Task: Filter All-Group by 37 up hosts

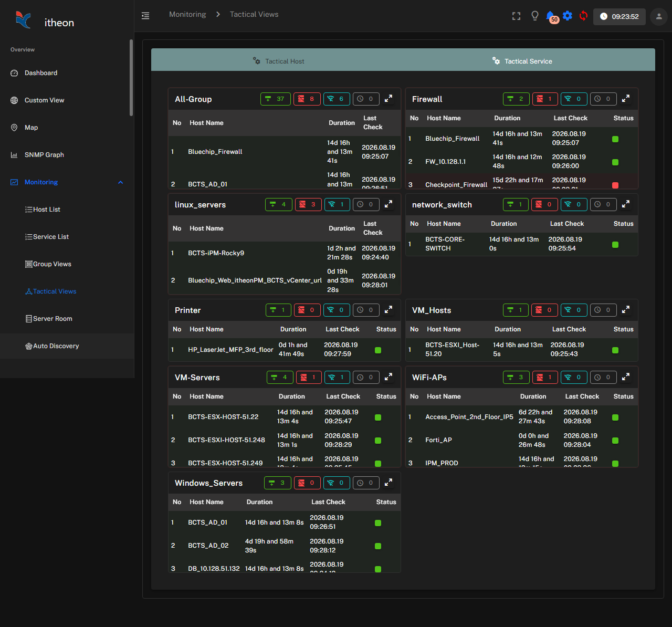Action: (275, 99)
